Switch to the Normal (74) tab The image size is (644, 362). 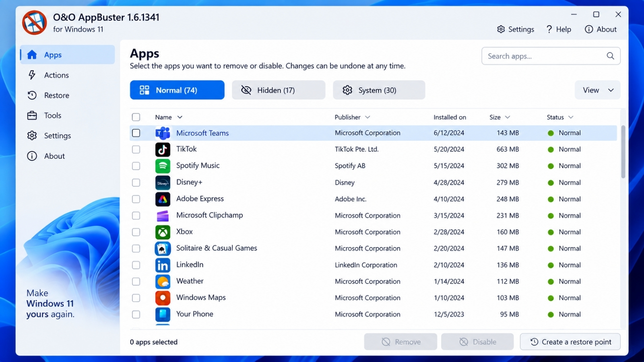pyautogui.click(x=177, y=90)
